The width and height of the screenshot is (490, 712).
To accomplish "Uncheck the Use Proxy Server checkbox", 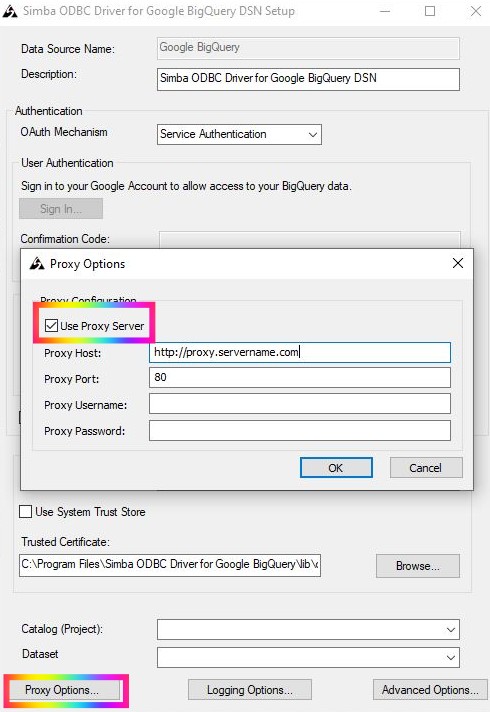I will pos(51,326).
